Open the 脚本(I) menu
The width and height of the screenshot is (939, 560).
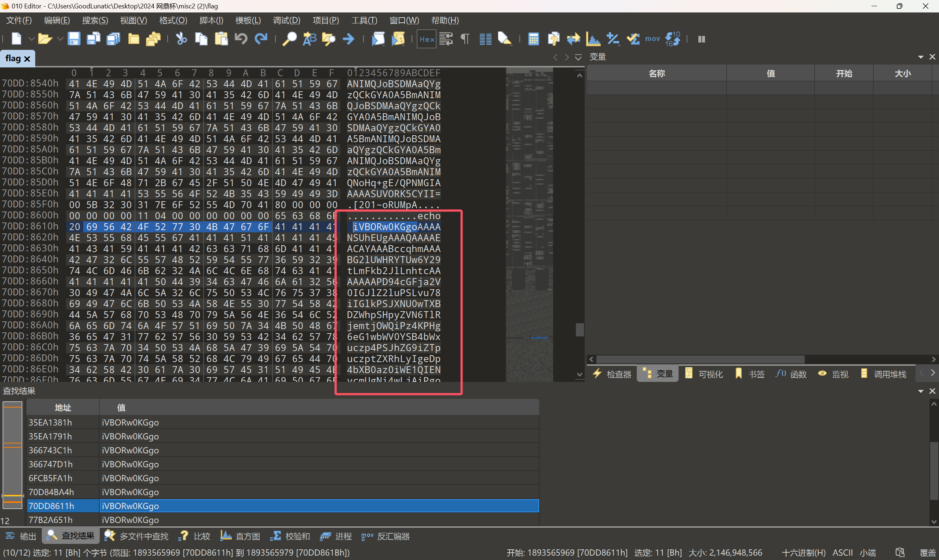point(211,21)
